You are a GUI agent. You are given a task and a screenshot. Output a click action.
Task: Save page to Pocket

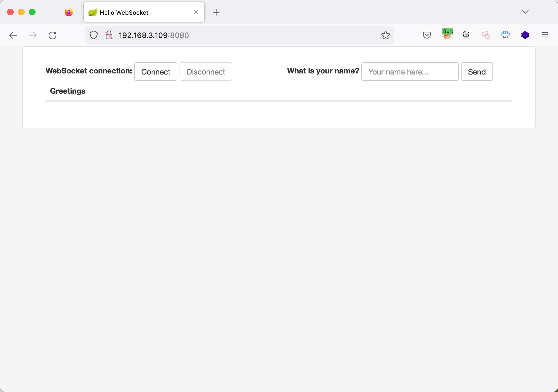[427, 35]
